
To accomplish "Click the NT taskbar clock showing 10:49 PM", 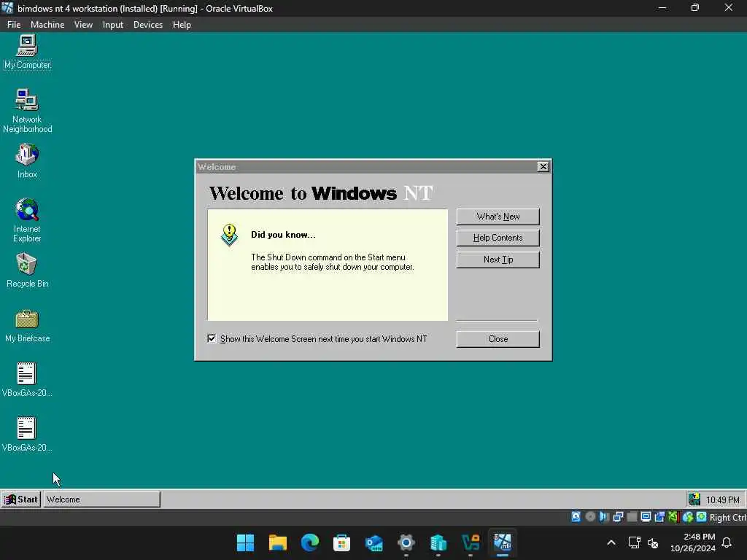I will coord(723,499).
